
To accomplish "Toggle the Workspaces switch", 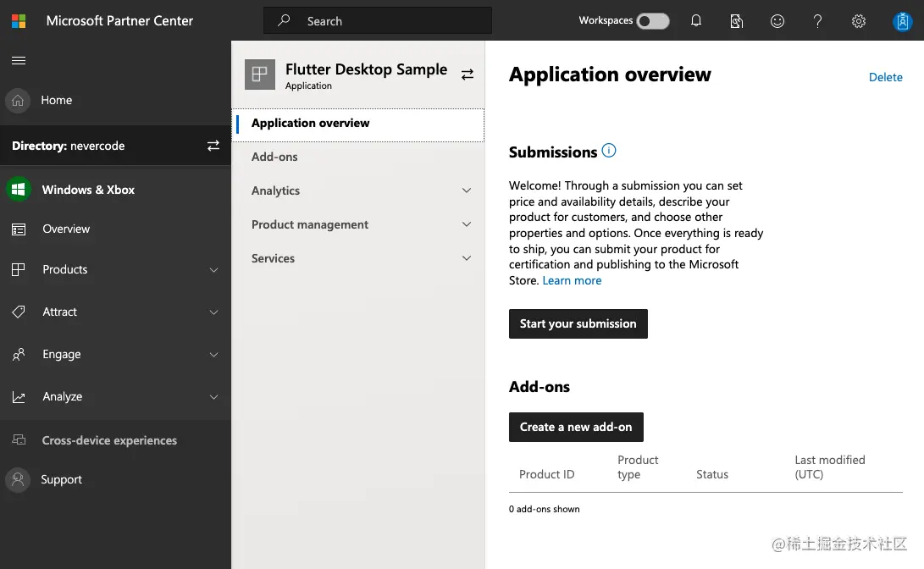I will point(653,20).
